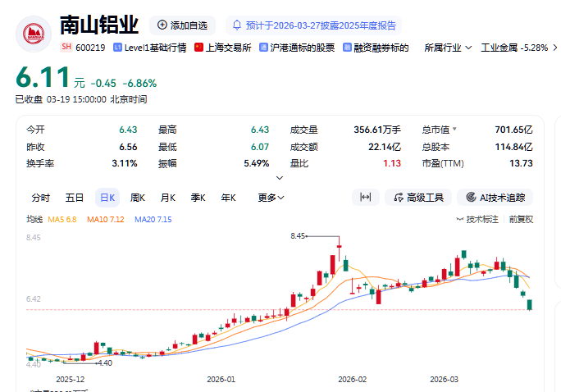The image size is (561, 392).
Task: Click the range measure icon button
Action: (x=366, y=198)
